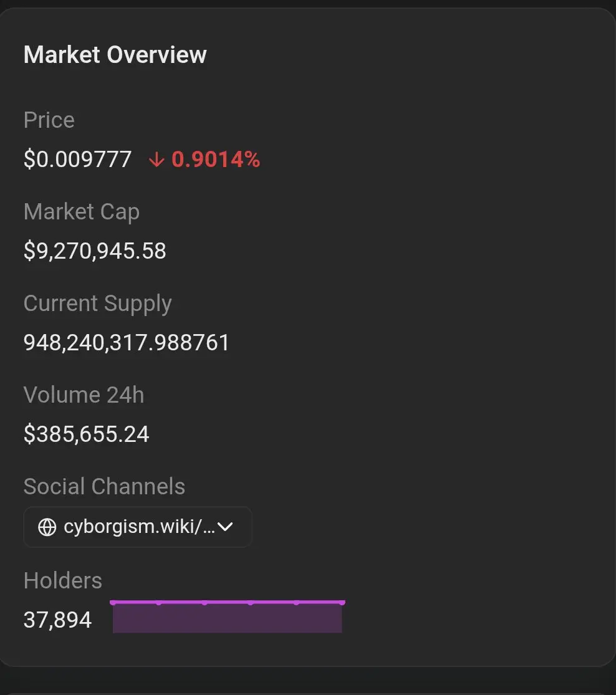Click the Market Overview heading

pyautogui.click(x=115, y=55)
